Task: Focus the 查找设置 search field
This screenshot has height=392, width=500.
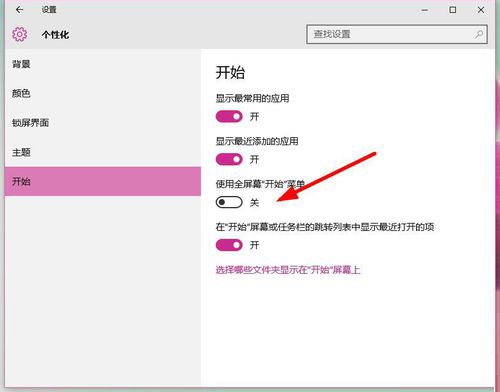Action: pyautogui.click(x=397, y=34)
